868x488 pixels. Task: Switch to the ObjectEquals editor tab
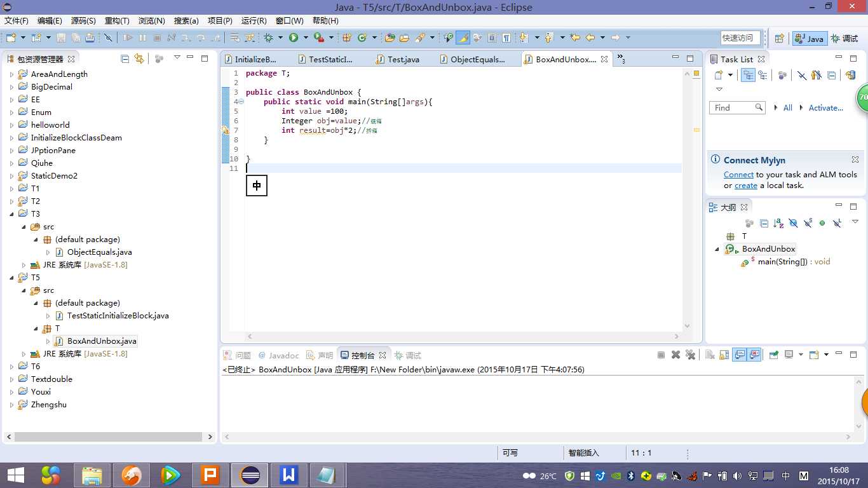coord(472,59)
